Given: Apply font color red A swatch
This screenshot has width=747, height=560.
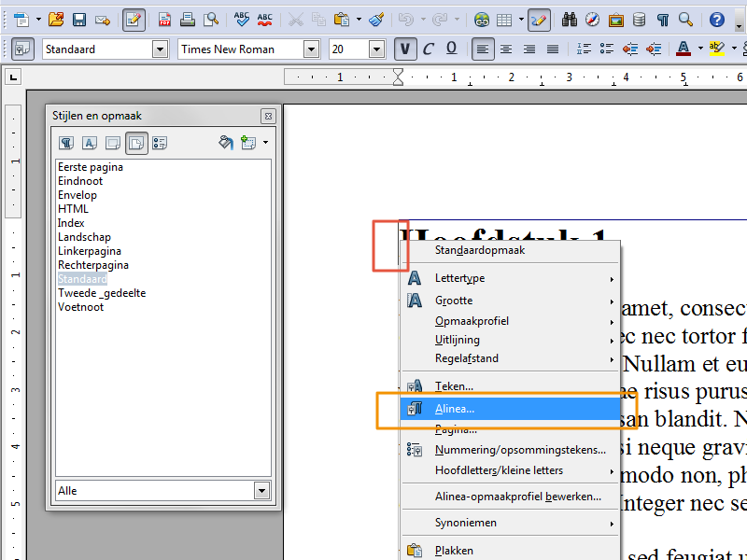Looking at the screenshot, I should [x=684, y=49].
